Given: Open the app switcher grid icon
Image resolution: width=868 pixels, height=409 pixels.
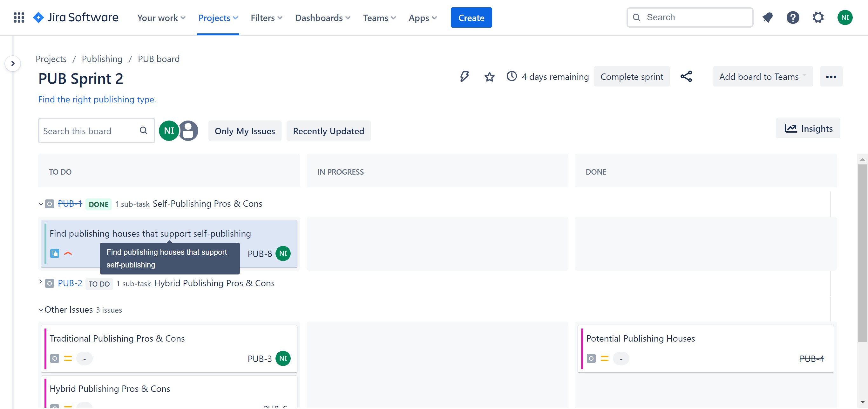Looking at the screenshot, I should [19, 17].
